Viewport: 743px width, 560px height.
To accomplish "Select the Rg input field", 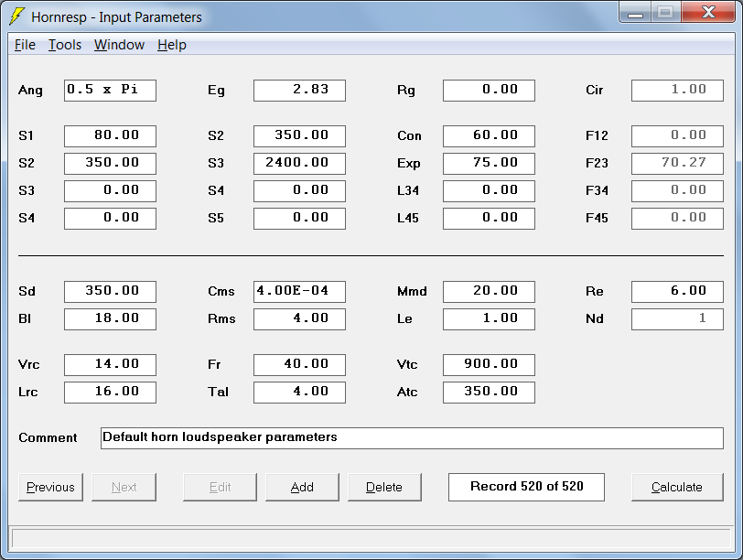I will (489, 91).
